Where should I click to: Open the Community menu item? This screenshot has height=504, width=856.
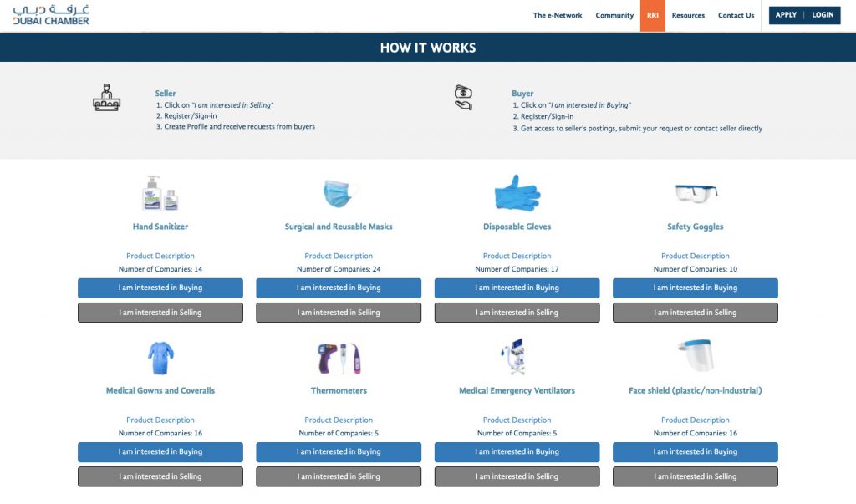[x=614, y=15]
